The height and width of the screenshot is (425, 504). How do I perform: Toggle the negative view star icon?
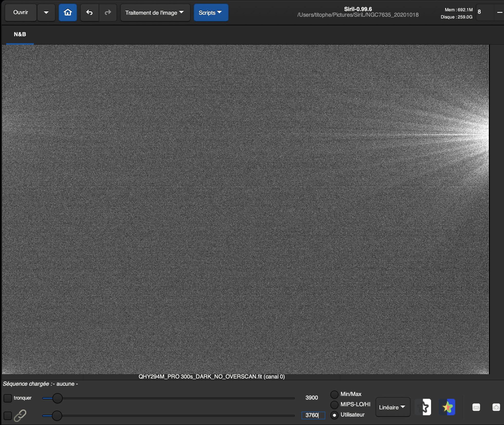pos(423,407)
